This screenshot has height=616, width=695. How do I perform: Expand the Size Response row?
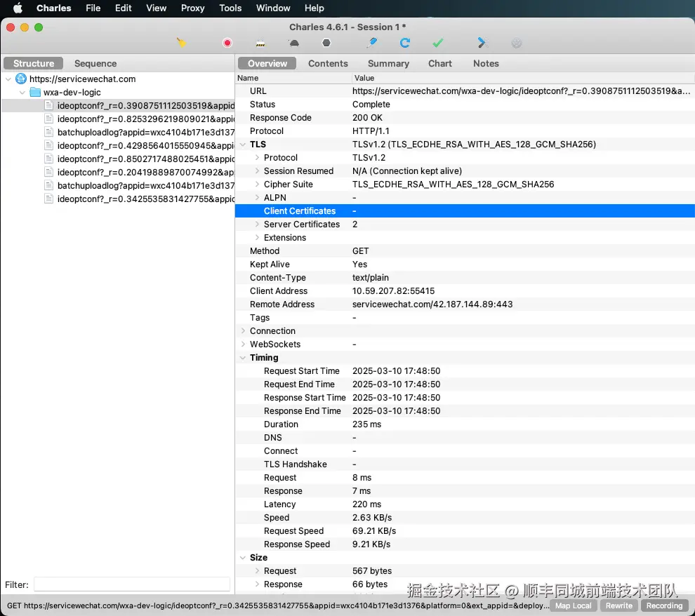tap(257, 584)
